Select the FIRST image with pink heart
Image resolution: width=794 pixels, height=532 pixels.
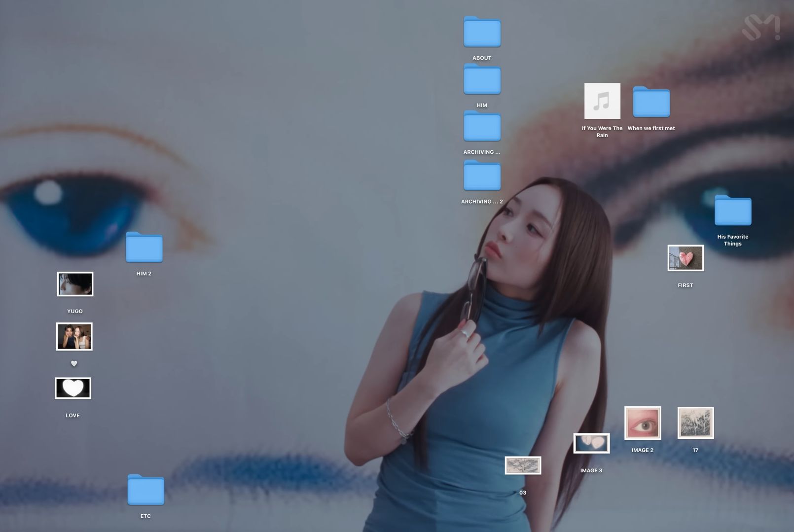(685, 258)
